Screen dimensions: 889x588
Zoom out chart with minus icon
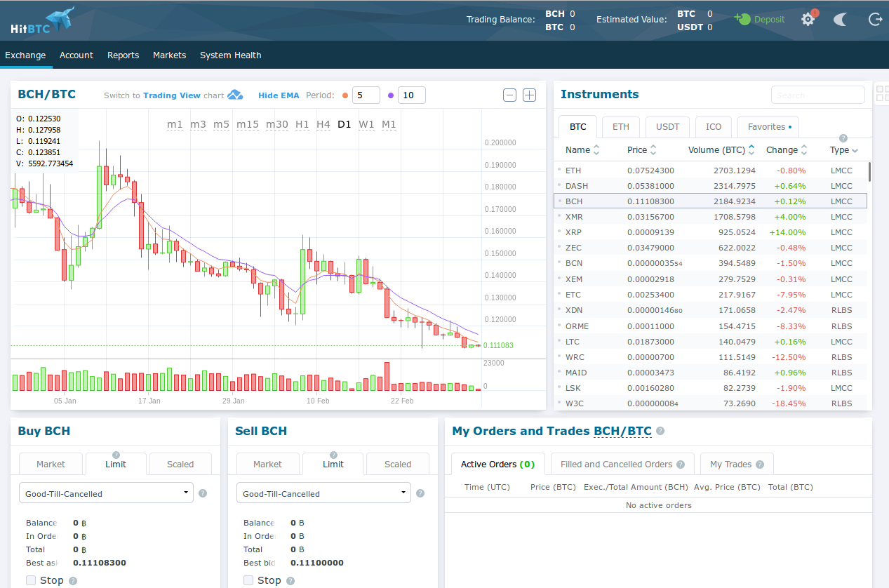[x=510, y=95]
